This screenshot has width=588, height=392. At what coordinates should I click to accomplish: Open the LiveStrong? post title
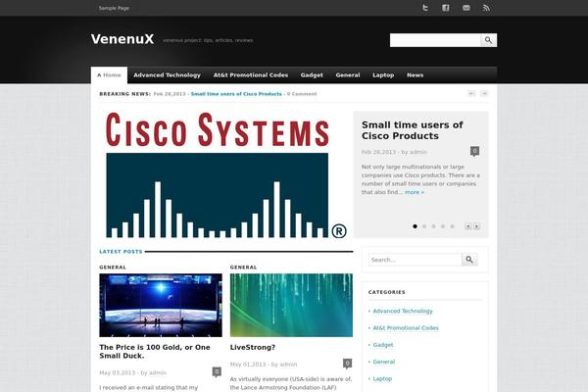click(253, 347)
